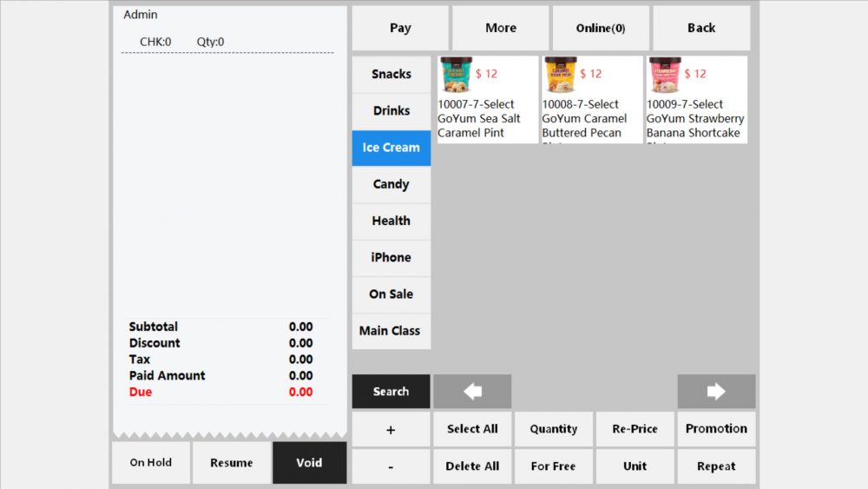This screenshot has width=868, height=489.
Task: Show the Health category items
Action: click(391, 221)
